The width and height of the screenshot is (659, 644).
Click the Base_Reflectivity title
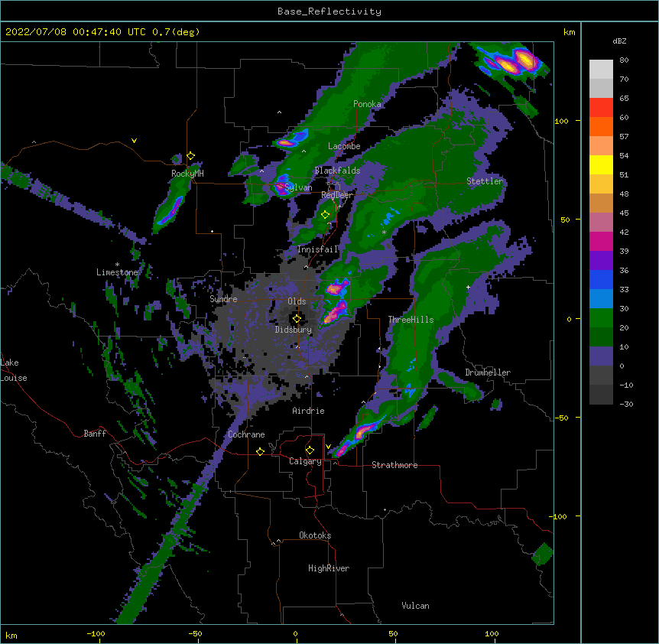[329, 11]
